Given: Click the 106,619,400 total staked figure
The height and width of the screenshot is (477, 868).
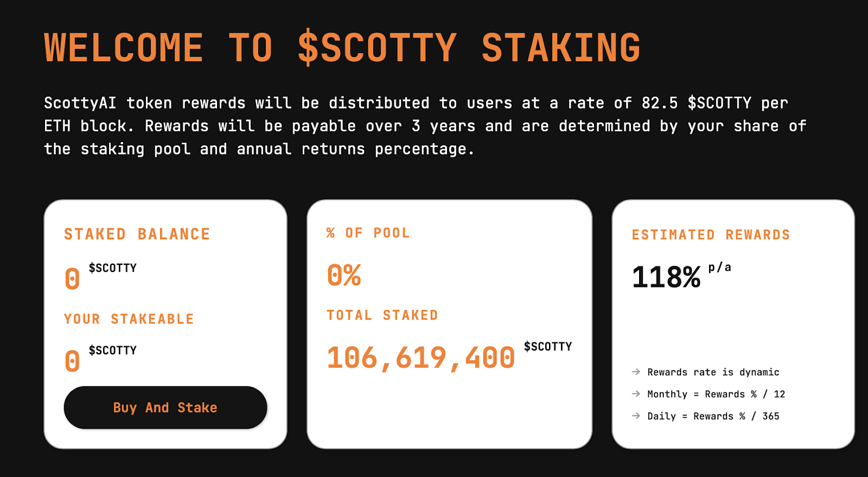Looking at the screenshot, I should coord(421,358).
